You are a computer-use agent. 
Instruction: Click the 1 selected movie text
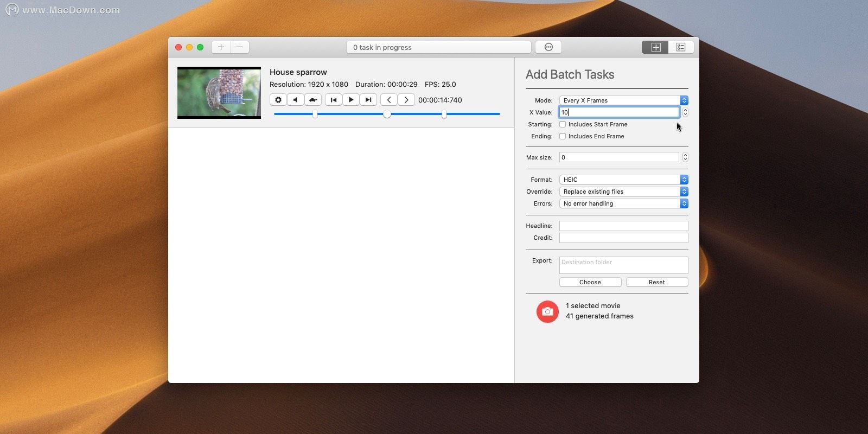tap(593, 305)
